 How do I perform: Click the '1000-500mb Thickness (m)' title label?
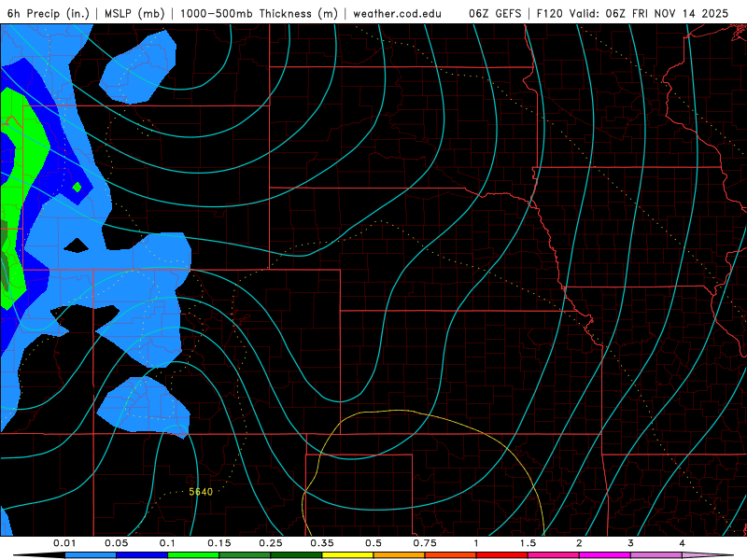(x=259, y=13)
